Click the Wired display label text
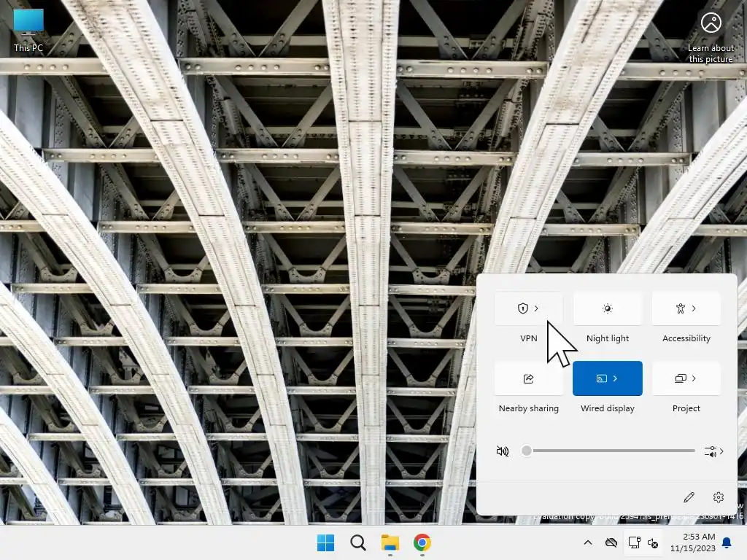This screenshot has width=747, height=560. 608,408
